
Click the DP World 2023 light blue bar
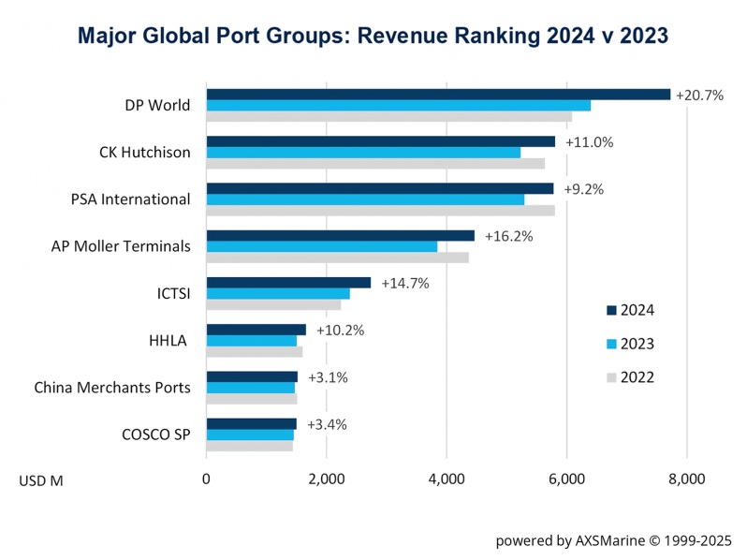click(x=399, y=105)
